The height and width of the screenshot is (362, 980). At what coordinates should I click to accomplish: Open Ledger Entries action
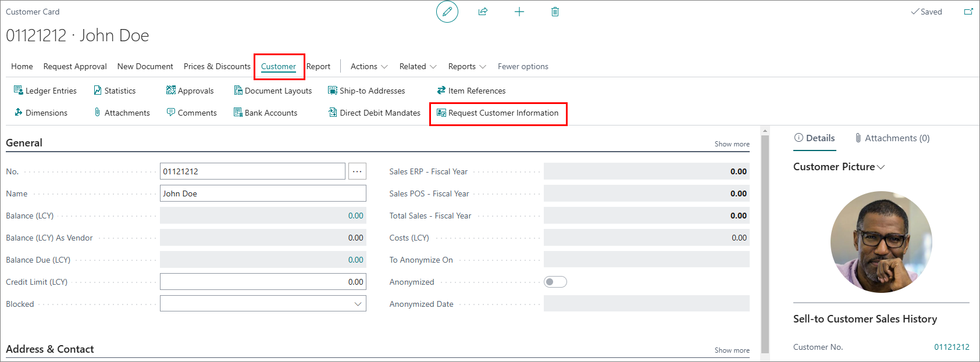(45, 91)
